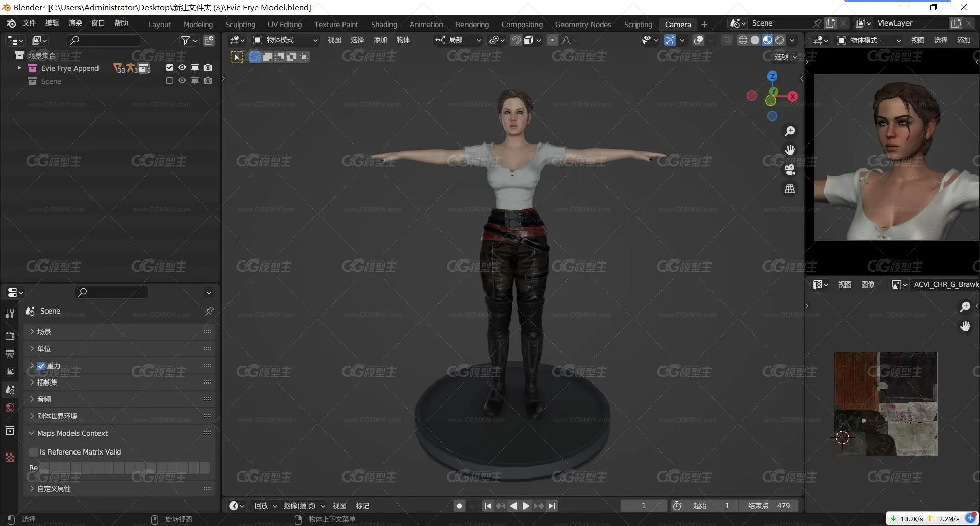The height and width of the screenshot is (526, 980).
Task: Switch to rendered shading mode
Action: [x=779, y=40]
